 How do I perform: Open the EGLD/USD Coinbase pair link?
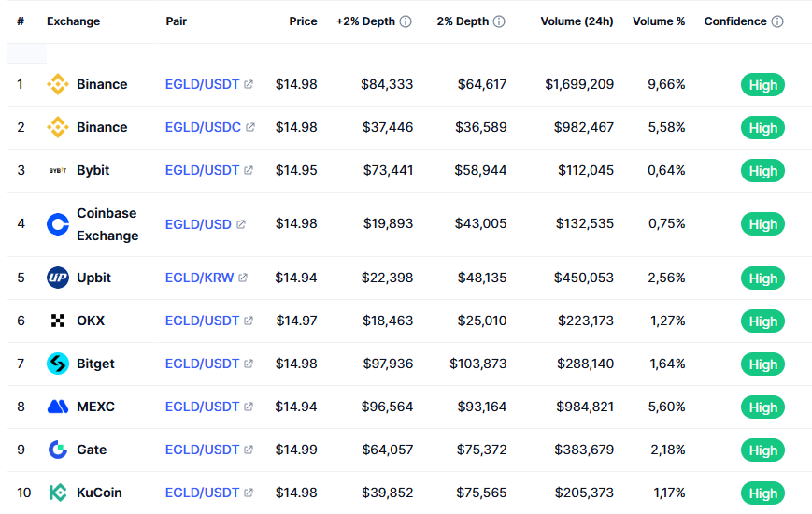point(198,224)
